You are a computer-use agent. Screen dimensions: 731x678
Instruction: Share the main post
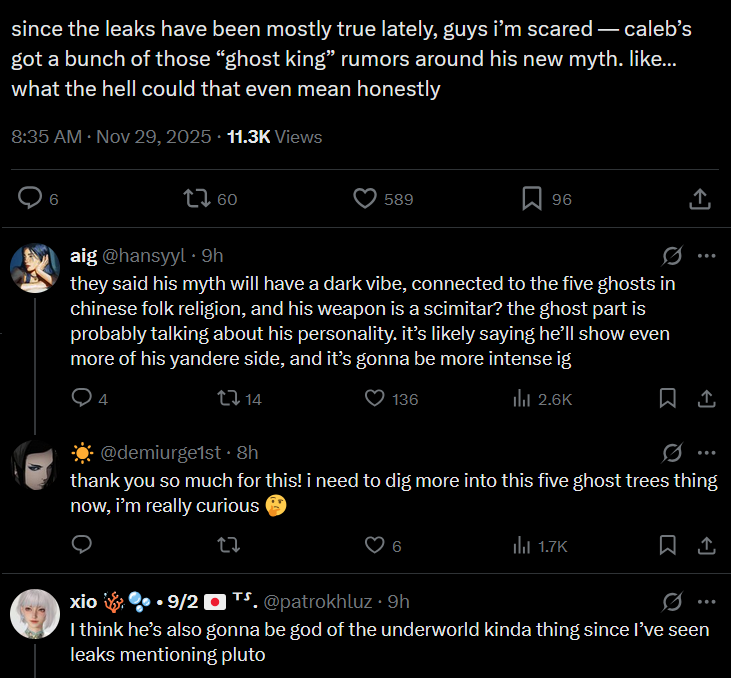point(700,199)
